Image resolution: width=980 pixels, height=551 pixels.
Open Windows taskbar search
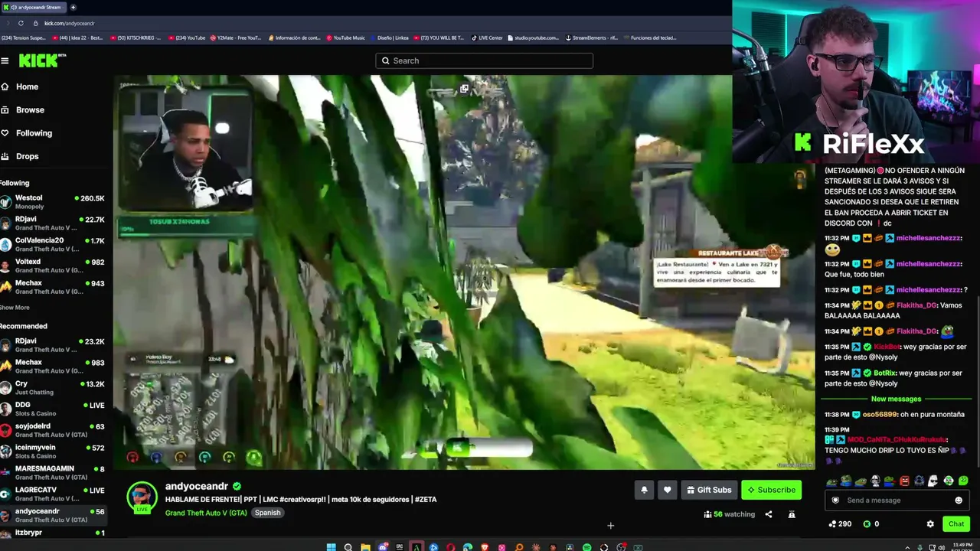(x=348, y=547)
